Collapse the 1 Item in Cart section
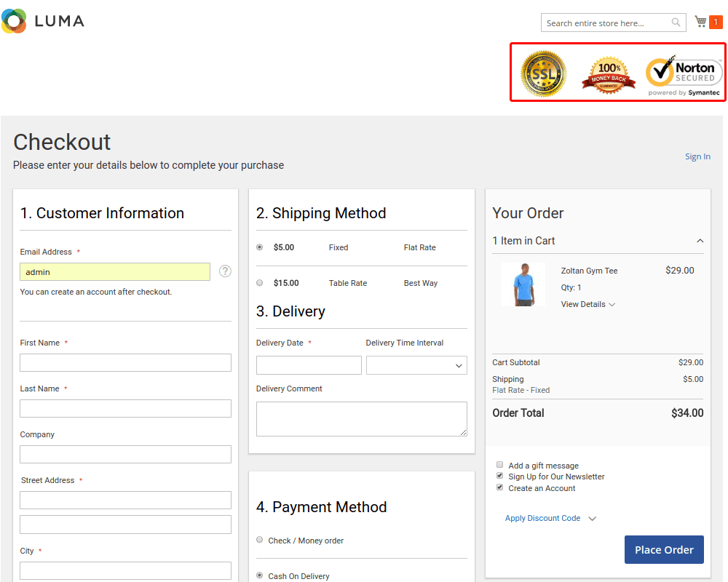Viewport: 728px width, 582px height. (x=700, y=241)
